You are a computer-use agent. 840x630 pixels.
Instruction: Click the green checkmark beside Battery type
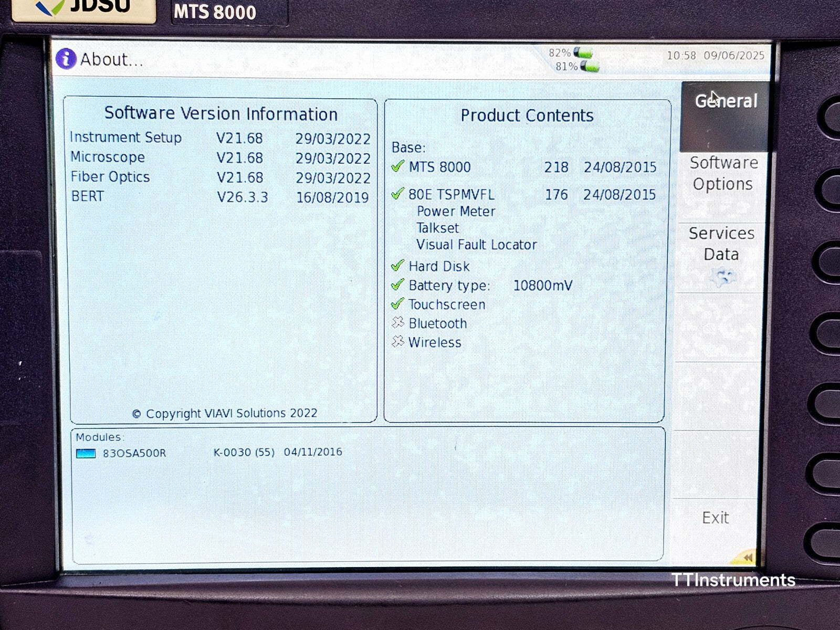click(398, 285)
